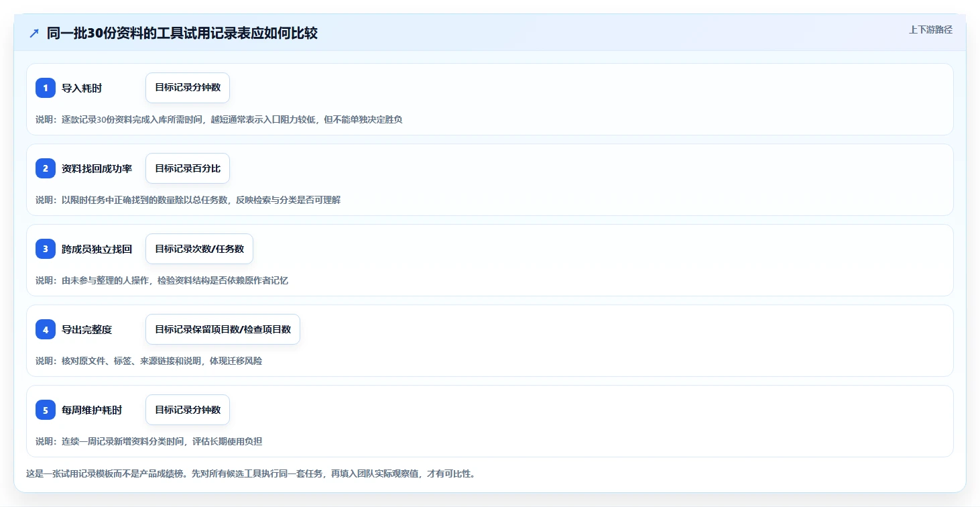Click the 上下游路径 label in the header

coord(930,30)
